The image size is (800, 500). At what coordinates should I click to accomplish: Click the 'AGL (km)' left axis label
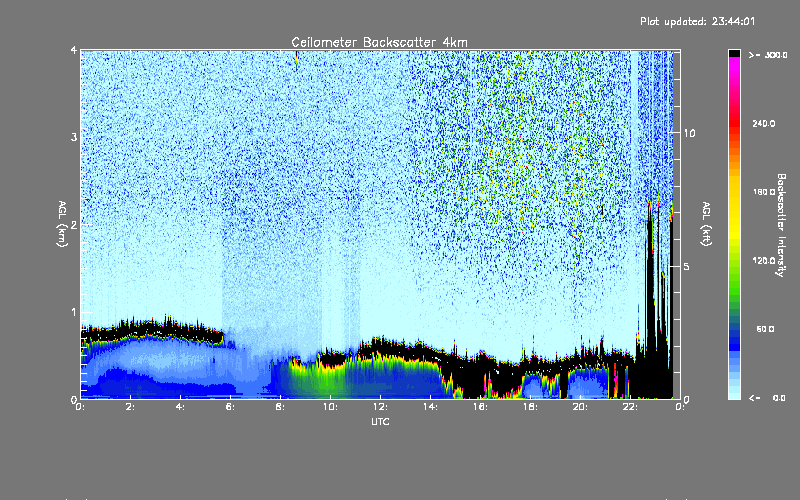pyautogui.click(x=63, y=224)
